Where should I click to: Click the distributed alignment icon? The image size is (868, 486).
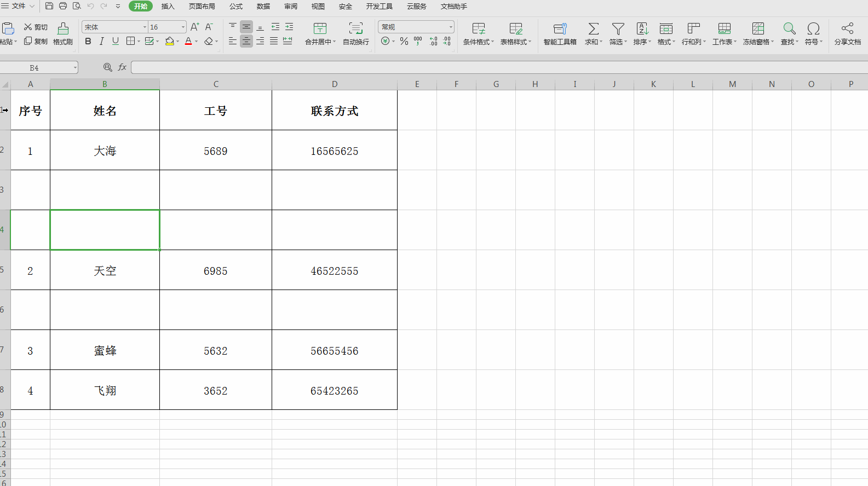coord(288,41)
